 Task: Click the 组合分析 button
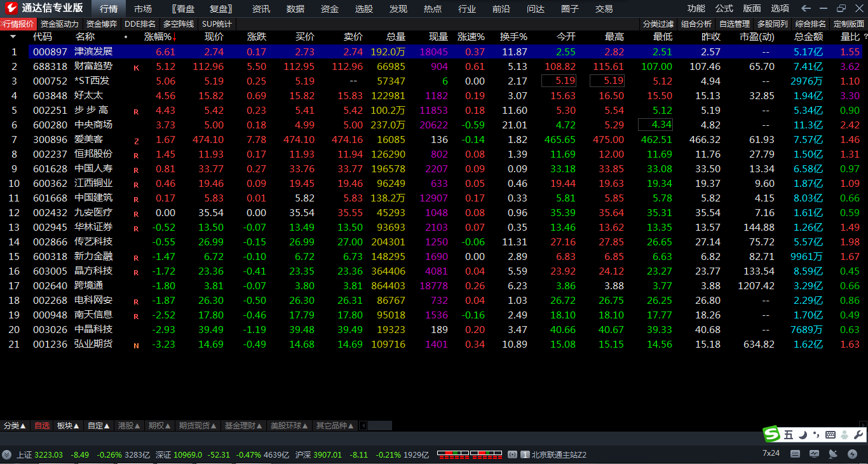[696, 24]
